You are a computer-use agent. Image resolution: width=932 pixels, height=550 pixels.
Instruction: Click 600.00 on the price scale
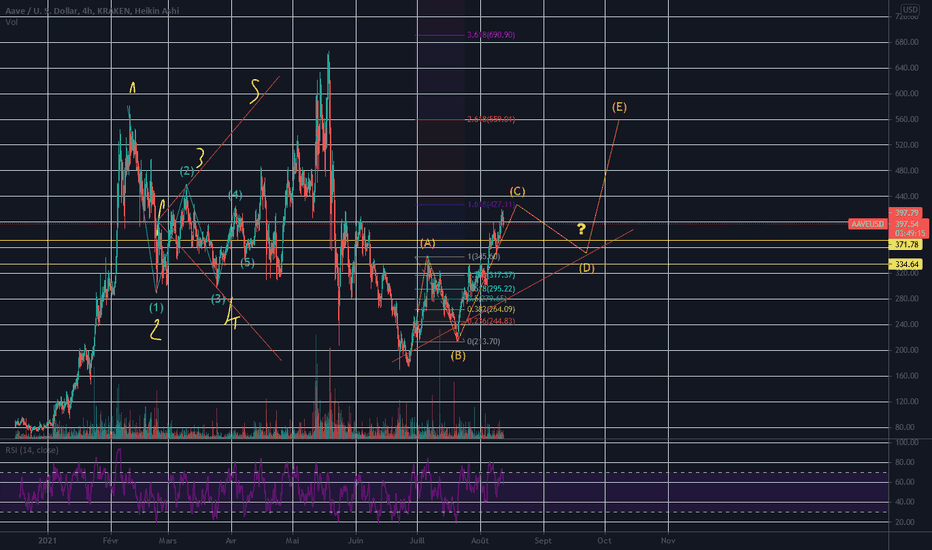[x=906, y=93]
